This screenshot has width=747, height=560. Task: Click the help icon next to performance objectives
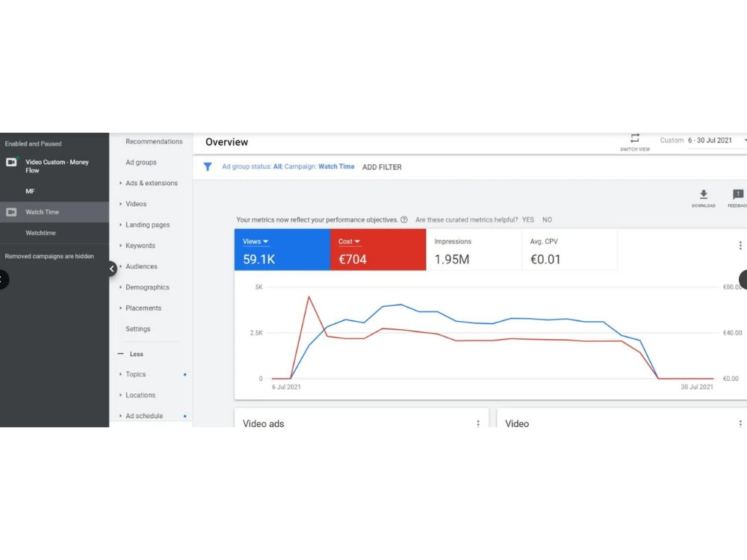point(404,220)
